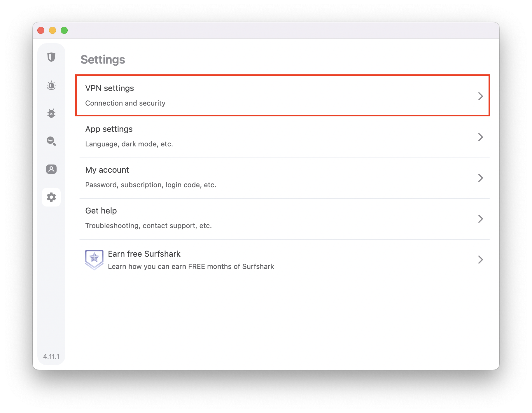Open the Alert section via the siren icon
The height and width of the screenshot is (413, 532).
point(51,85)
